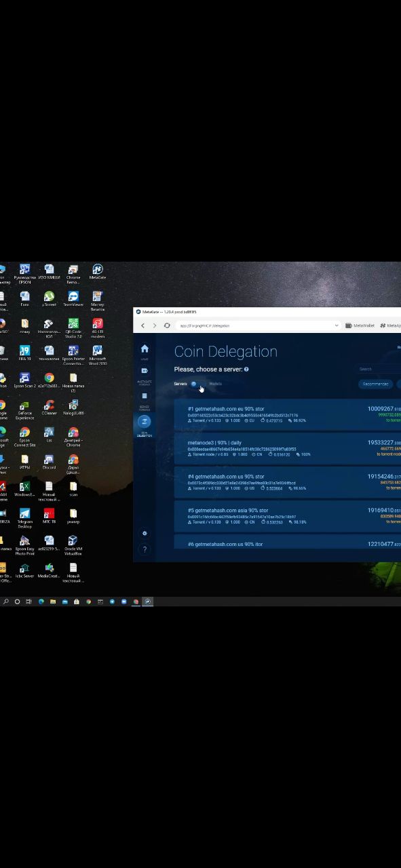
Task: Open the CCleaner desktop shortcut
Action: 49,408
